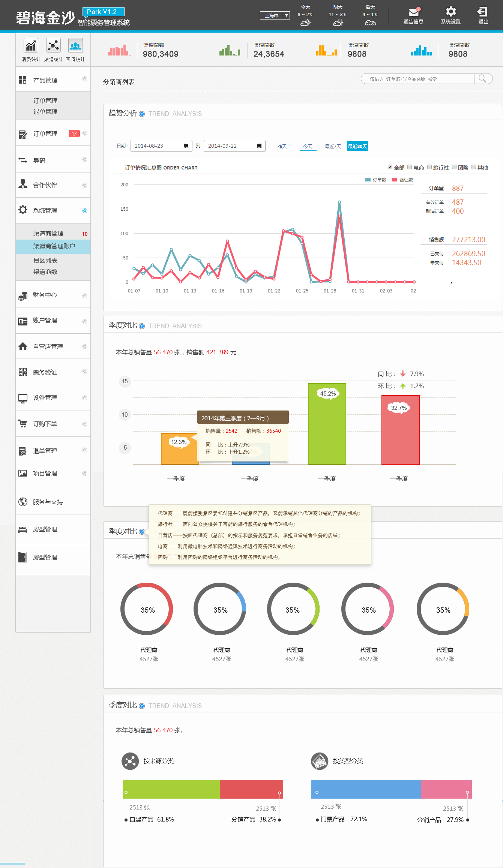Open 通告信息 envelope notifications
The height and width of the screenshot is (868, 503).
413,12
